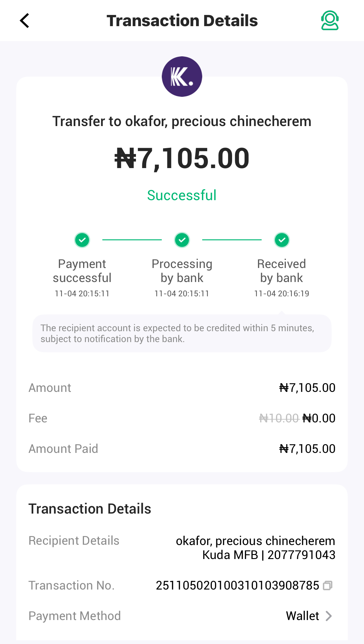Tap the back arrow icon
The image size is (364, 644).
(x=25, y=21)
